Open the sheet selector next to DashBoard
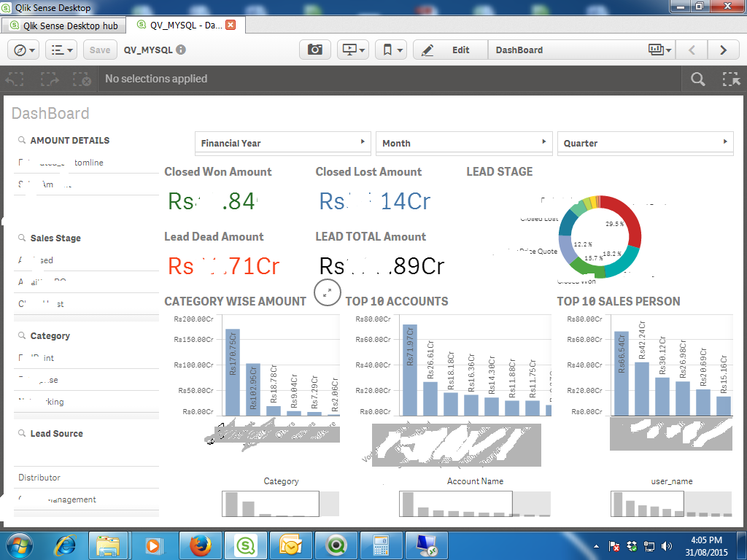 659,50
